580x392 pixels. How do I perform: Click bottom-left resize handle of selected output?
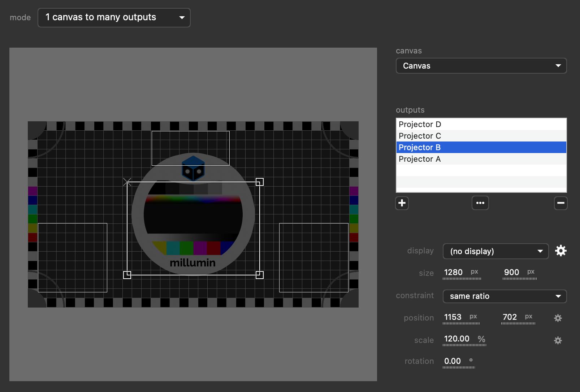[127, 275]
